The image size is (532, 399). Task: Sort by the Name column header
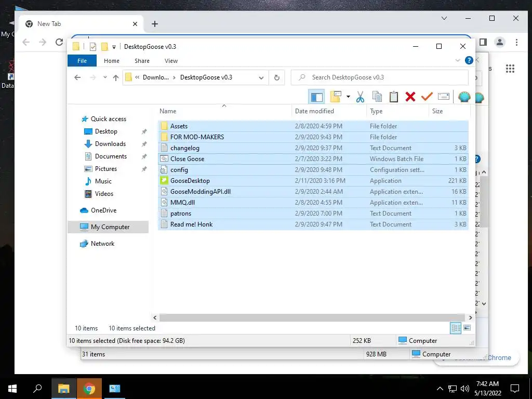click(x=224, y=111)
